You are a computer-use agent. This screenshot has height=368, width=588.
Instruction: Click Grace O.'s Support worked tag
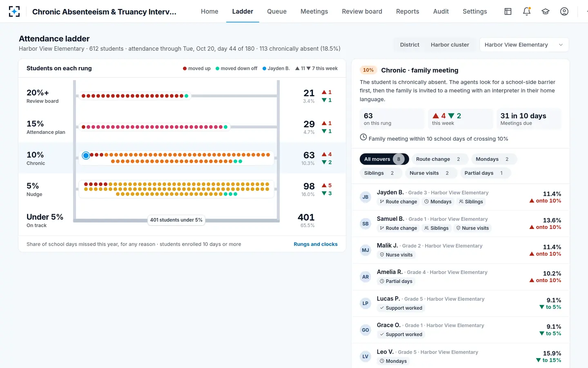401,334
